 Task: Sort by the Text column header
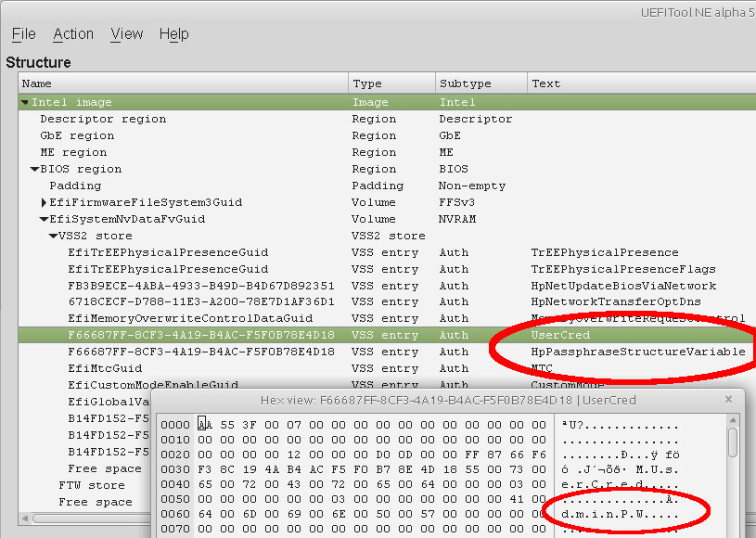coord(641,83)
